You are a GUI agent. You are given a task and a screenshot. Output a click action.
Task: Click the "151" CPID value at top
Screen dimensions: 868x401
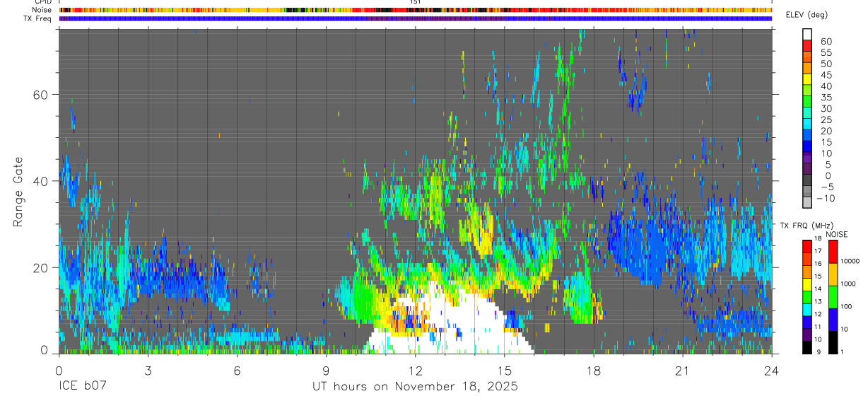click(416, 2)
